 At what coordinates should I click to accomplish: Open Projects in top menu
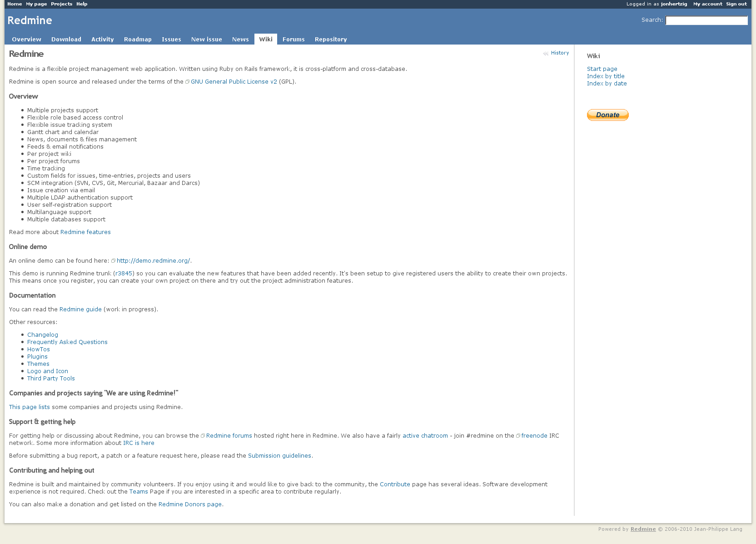point(61,4)
